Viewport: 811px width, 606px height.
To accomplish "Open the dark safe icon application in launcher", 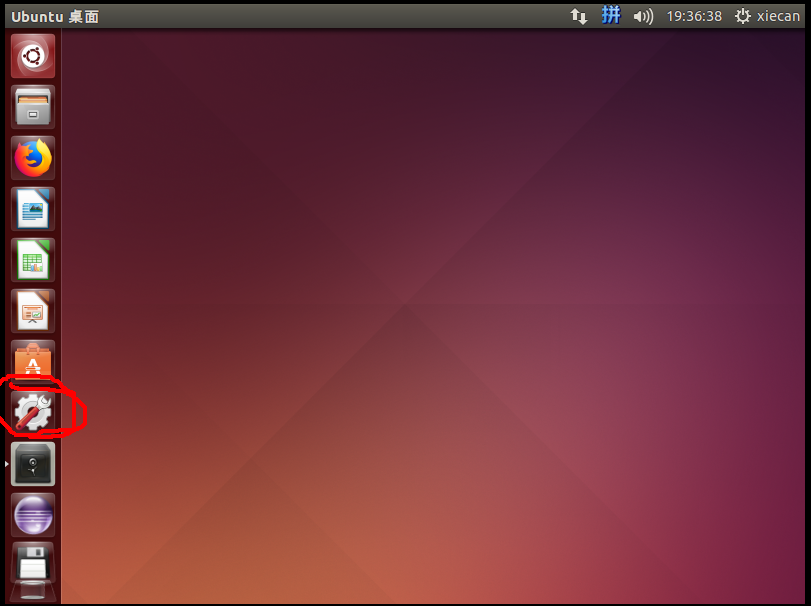I will click(x=33, y=464).
